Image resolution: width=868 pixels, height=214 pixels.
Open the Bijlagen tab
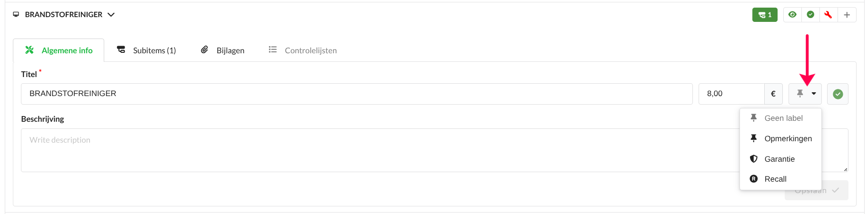223,50
